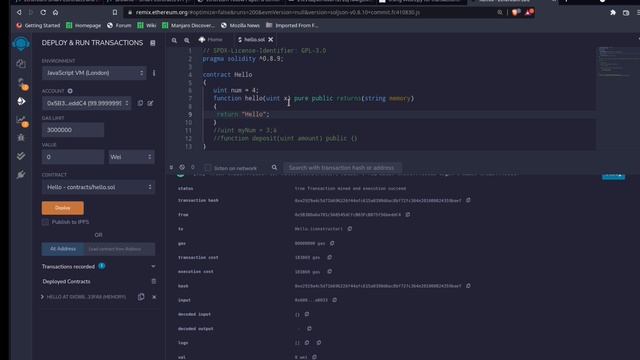Viewport: 640px width, 360px height.
Task: Toggle the terminal collapse arrow
Action: (171, 167)
